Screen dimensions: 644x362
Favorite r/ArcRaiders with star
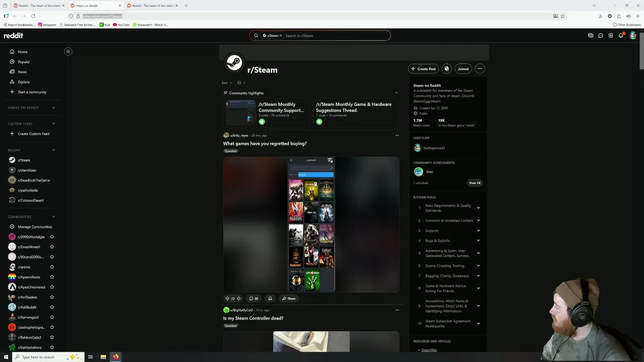tap(52, 297)
